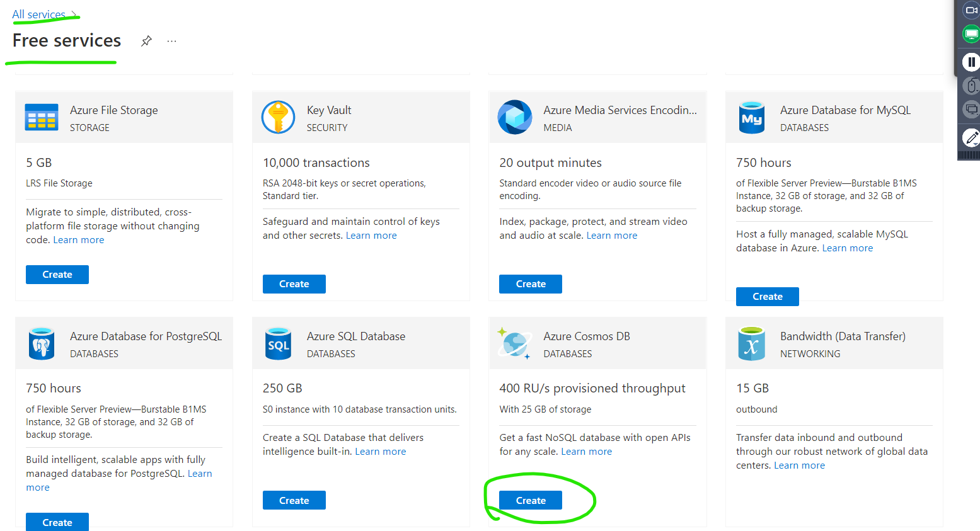Create an Azure SQL Database
The width and height of the screenshot is (980, 531).
(294, 500)
